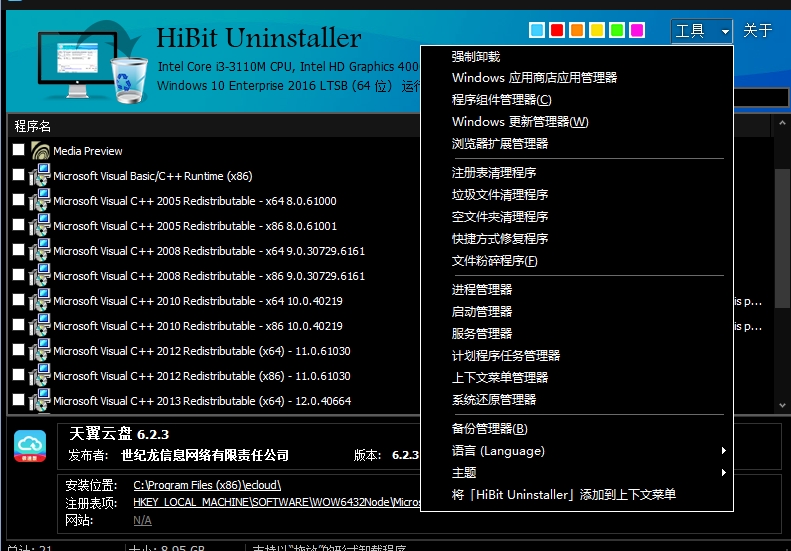The width and height of the screenshot is (791, 551).
Task: Click the program list scrollbar down arrow
Action: [x=782, y=405]
